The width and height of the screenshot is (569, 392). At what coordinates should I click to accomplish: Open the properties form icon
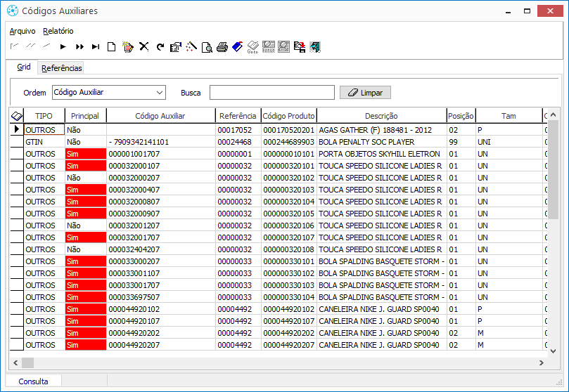pos(176,47)
